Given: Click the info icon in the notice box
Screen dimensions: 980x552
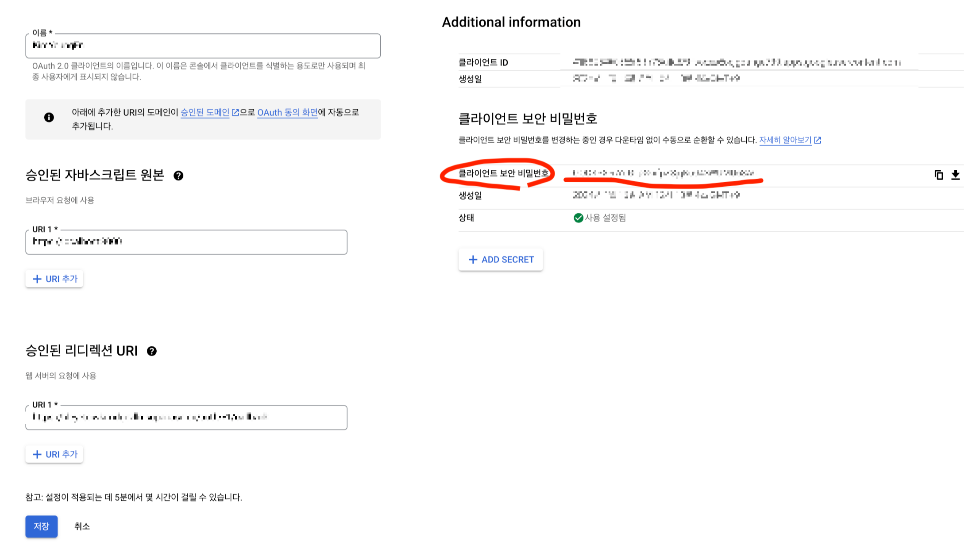Looking at the screenshot, I should (x=49, y=117).
